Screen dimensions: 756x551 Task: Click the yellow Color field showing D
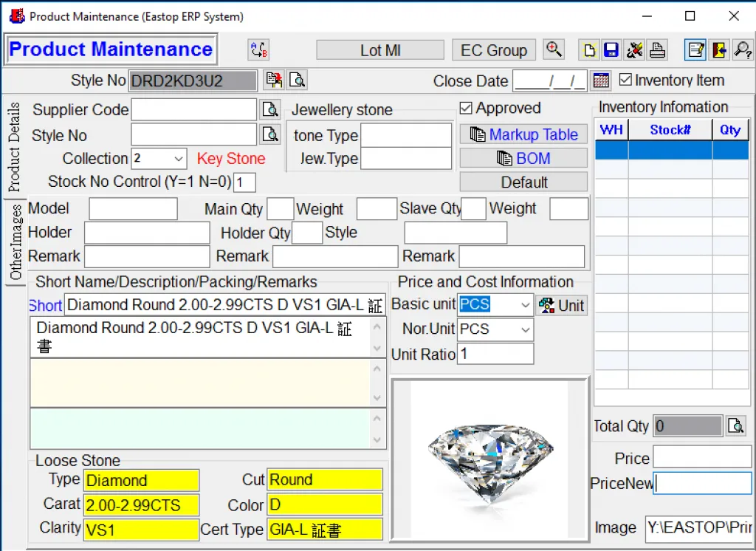coord(324,504)
